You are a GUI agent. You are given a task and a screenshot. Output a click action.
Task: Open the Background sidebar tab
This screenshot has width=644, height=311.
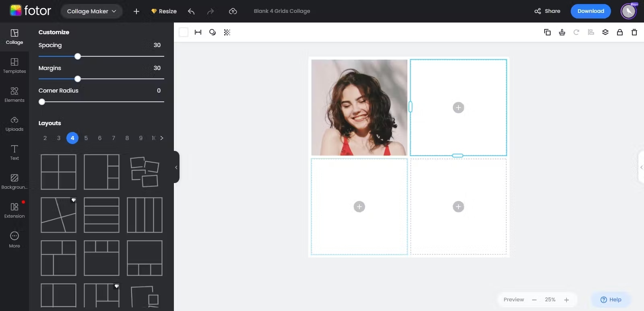pyautogui.click(x=14, y=182)
